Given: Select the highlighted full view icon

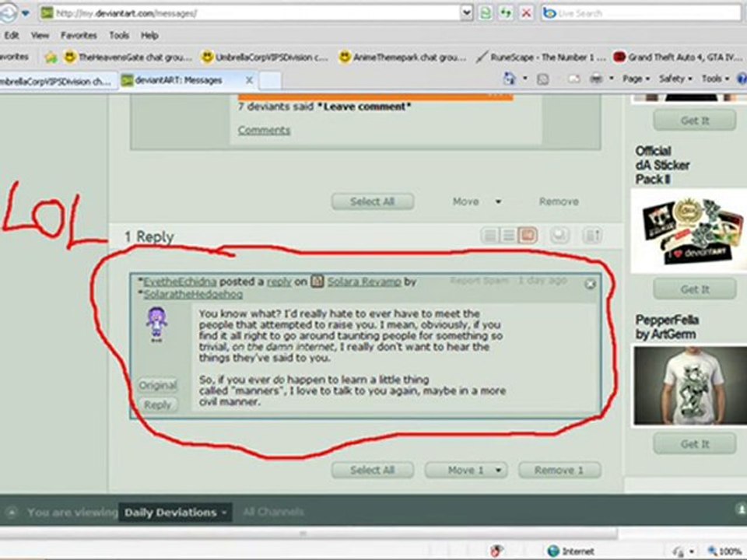Looking at the screenshot, I should click(x=528, y=235).
